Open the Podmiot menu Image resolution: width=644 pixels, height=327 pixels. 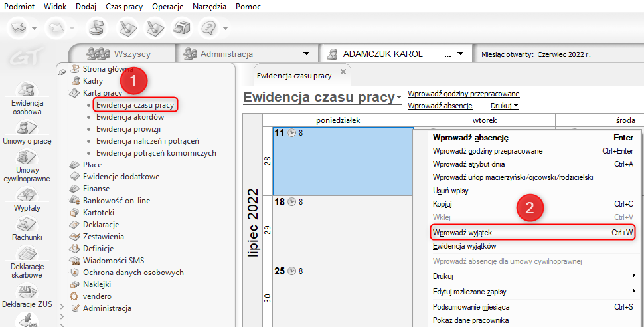tap(19, 7)
